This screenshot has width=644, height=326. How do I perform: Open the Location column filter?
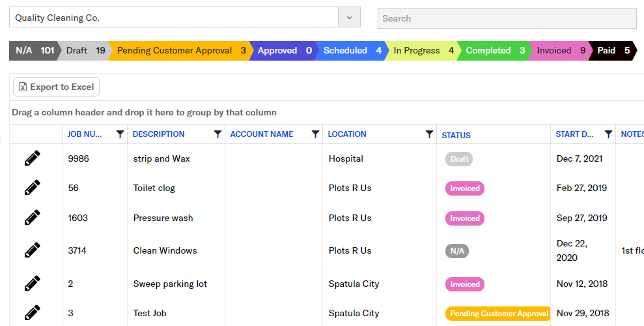pyautogui.click(x=429, y=134)
